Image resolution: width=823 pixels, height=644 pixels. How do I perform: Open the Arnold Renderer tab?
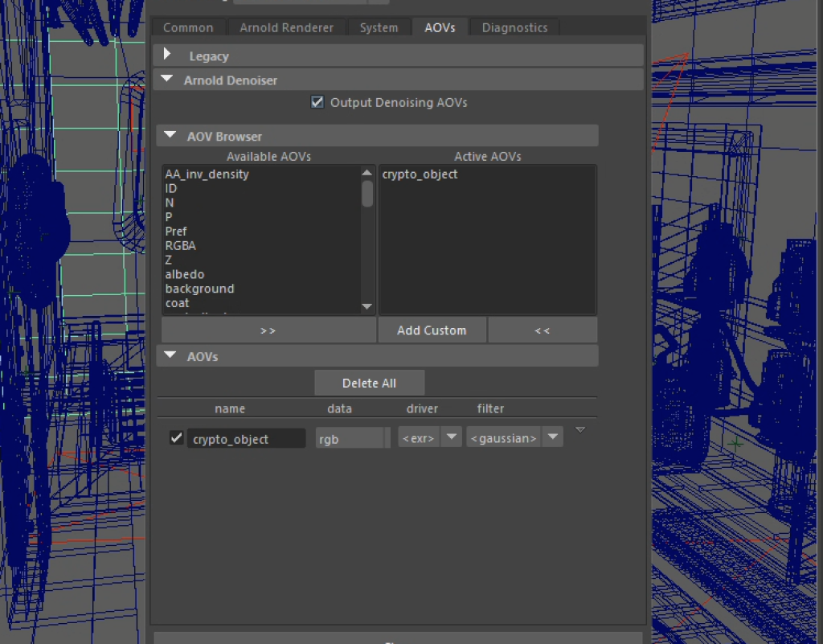(x=286, y=27)
